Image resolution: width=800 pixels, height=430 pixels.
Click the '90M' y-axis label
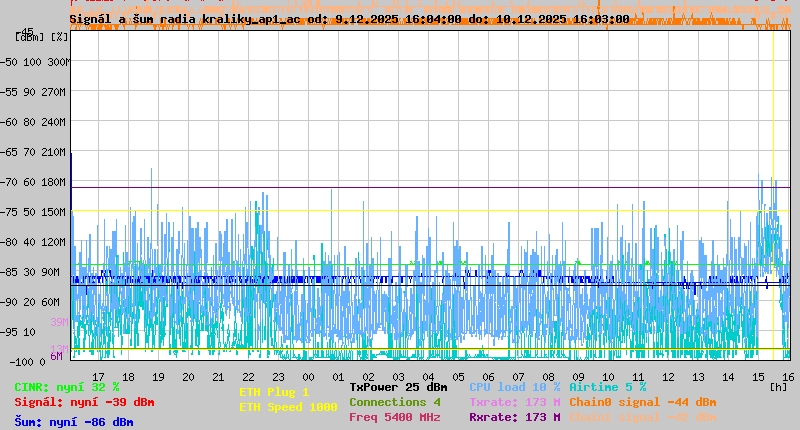(51, 272)
